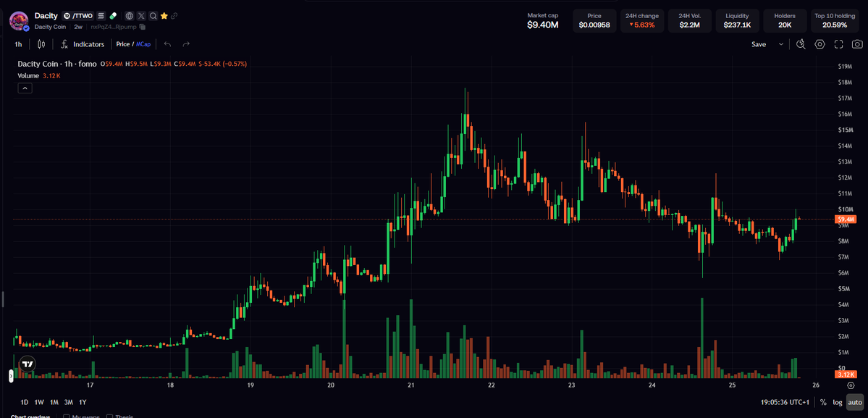Click the Price $0.00958 stat card
This screenshot has height=418, width=868.
[594, 21]
